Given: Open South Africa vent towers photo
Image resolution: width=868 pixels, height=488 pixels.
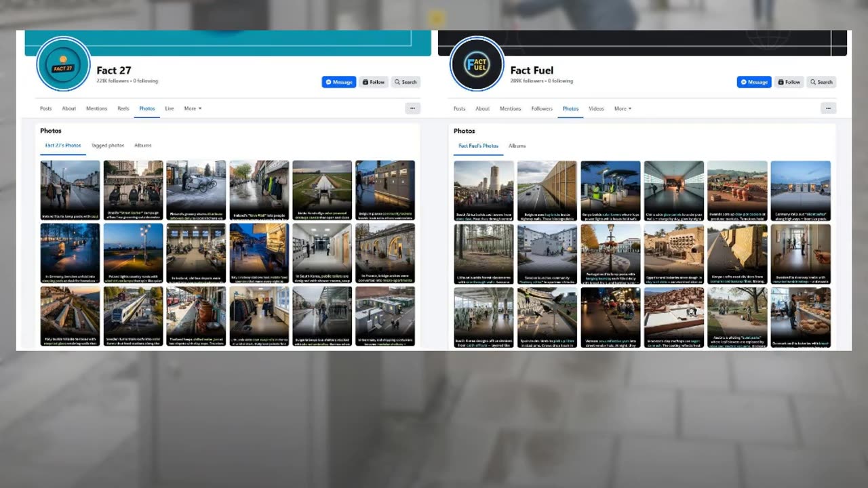Looking at the screenshot, I should [x=484, y=191].
